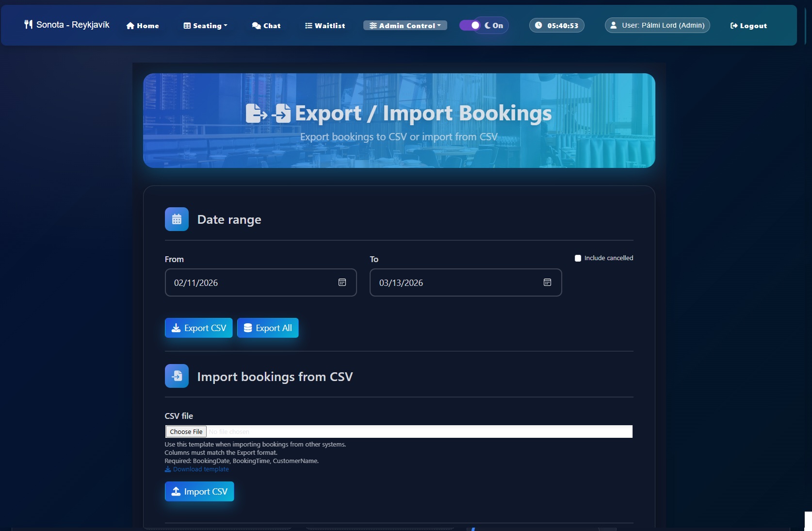Click the Import CSV button
The width and height of the screenshot is (812, 531).
[199, 491]
